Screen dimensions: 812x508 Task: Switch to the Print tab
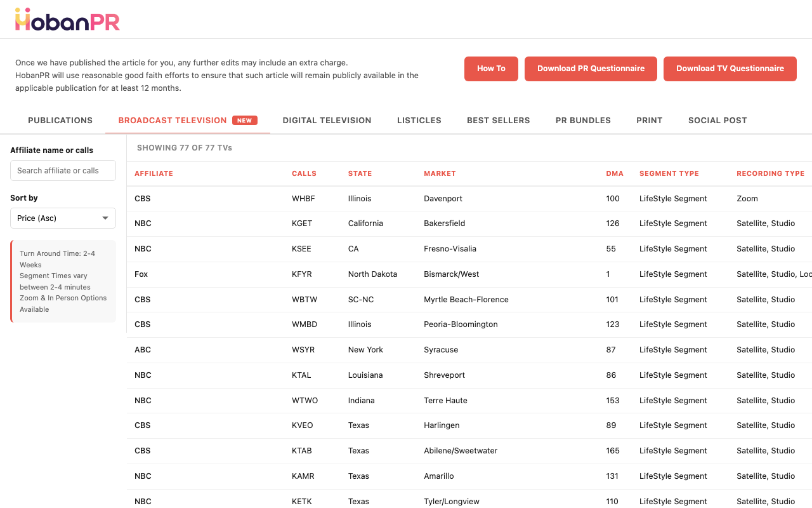(649, 120)
